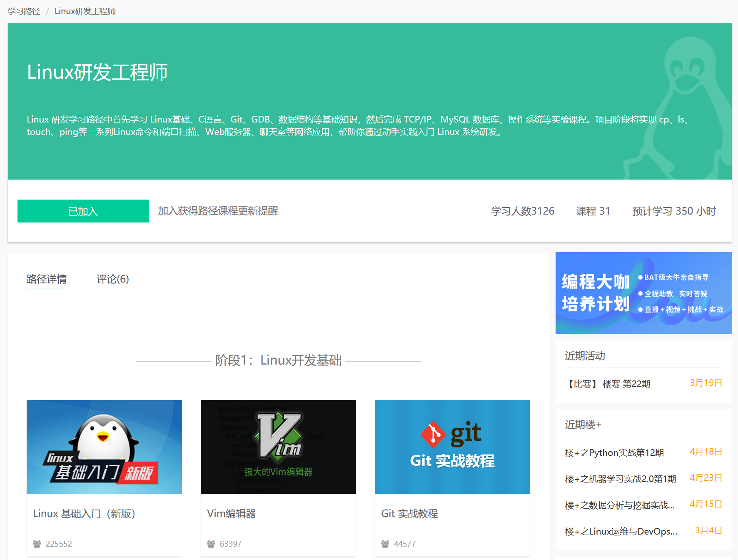
Task: Click the 课程 31 statistic
Action: click(x=593, y=211)
